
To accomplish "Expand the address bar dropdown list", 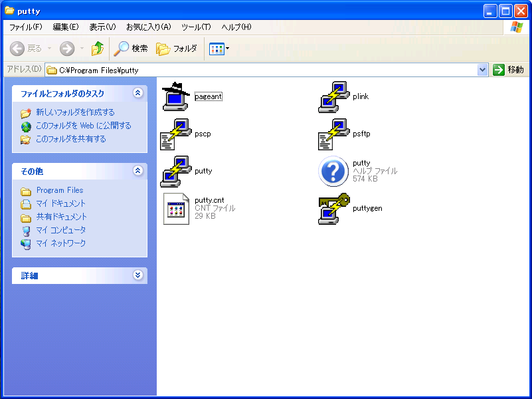I will 482,70.
